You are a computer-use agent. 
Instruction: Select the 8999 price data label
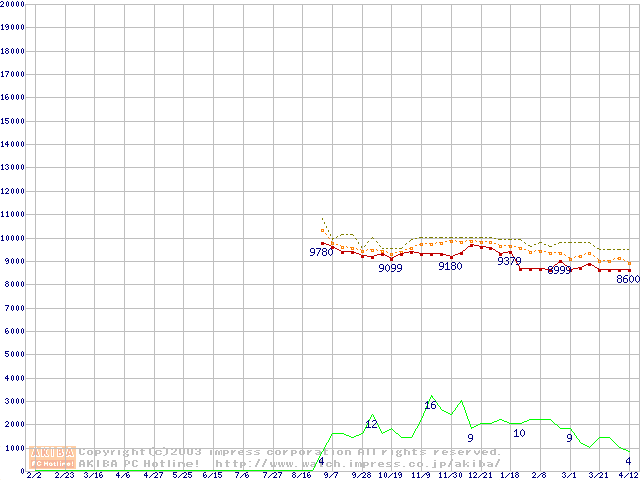(x=559, y=270)
